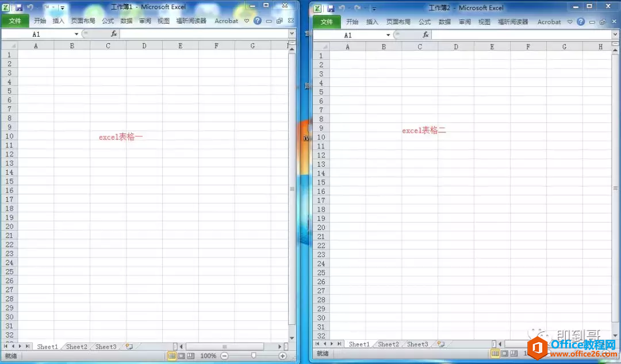
Task: Switch to 视图 tab in 工作簿2
Action: 484,22
